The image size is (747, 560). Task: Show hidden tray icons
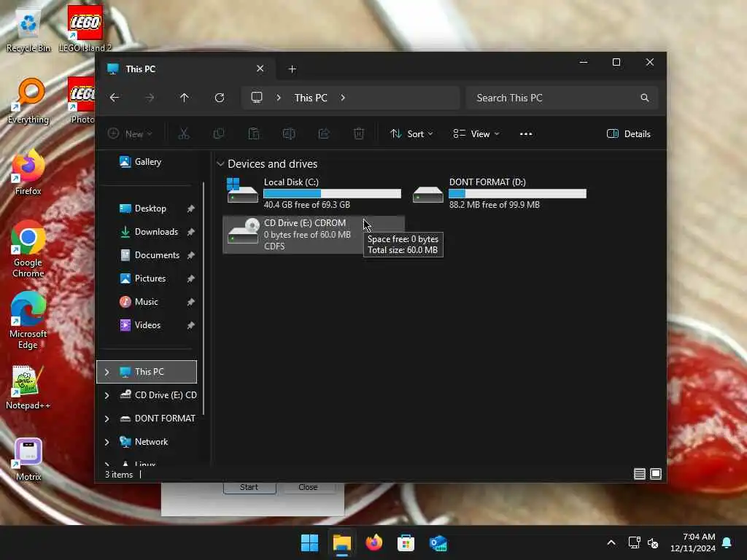(611, 542)
